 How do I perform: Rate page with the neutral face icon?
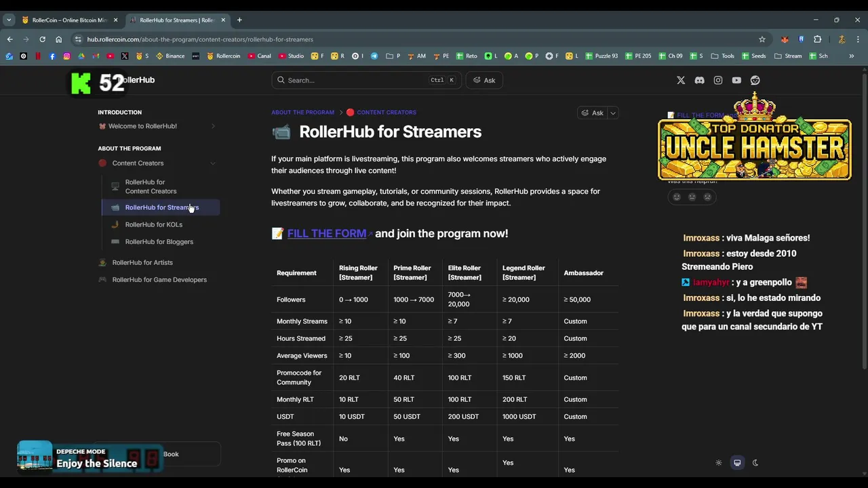point(692,197)
